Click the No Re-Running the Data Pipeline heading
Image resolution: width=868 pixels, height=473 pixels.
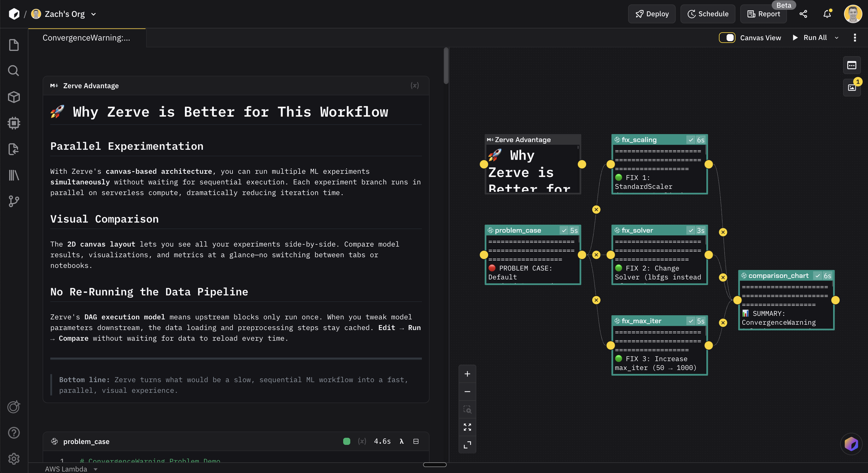[x=149, y=292]
